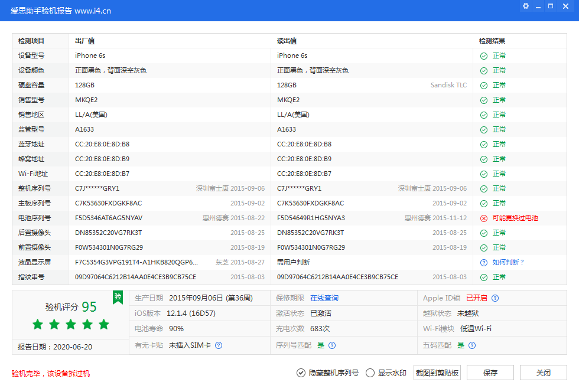Enable the 显示水印 option
The height and width of the screenshot is (392, 579).
click(370, 373)
